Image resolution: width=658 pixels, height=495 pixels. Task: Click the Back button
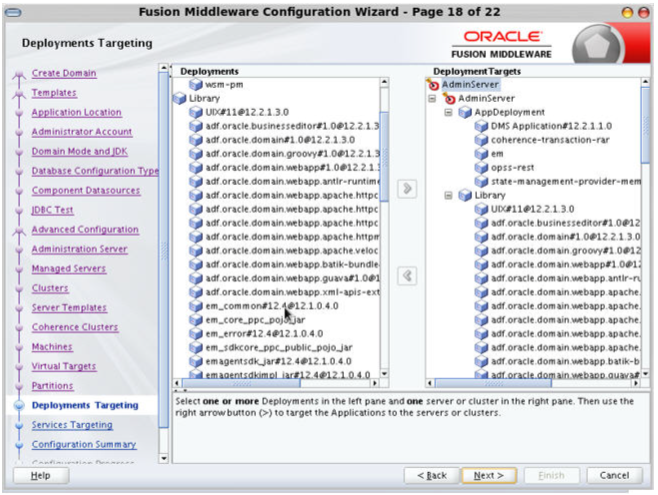tap(431, 475)
